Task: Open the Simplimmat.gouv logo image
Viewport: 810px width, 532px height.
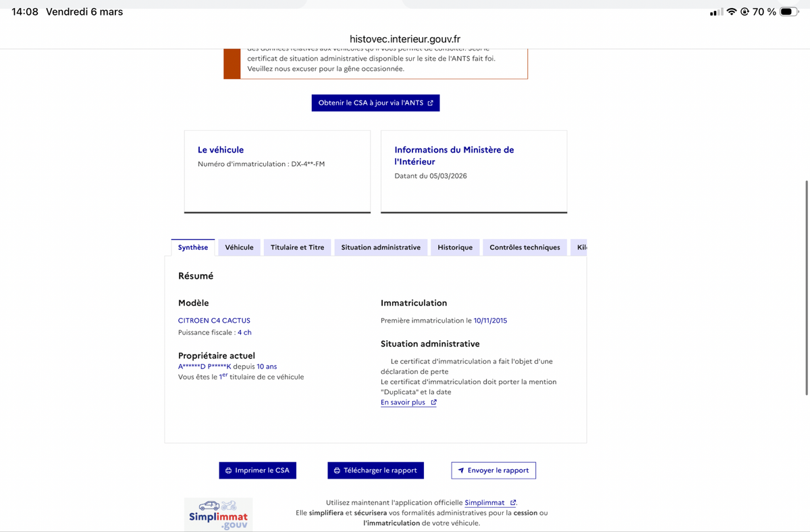Action: [x=218, y=514]
